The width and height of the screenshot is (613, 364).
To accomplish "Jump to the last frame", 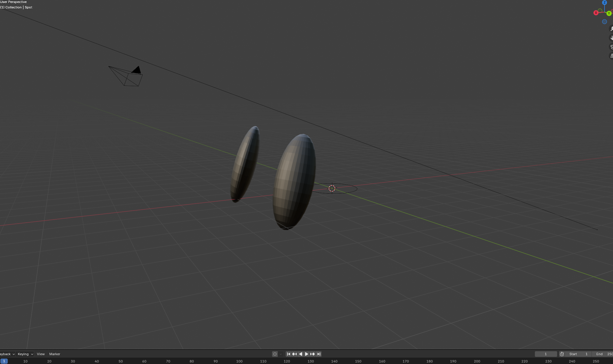I will pyautogui.click(x=319, y=354).
